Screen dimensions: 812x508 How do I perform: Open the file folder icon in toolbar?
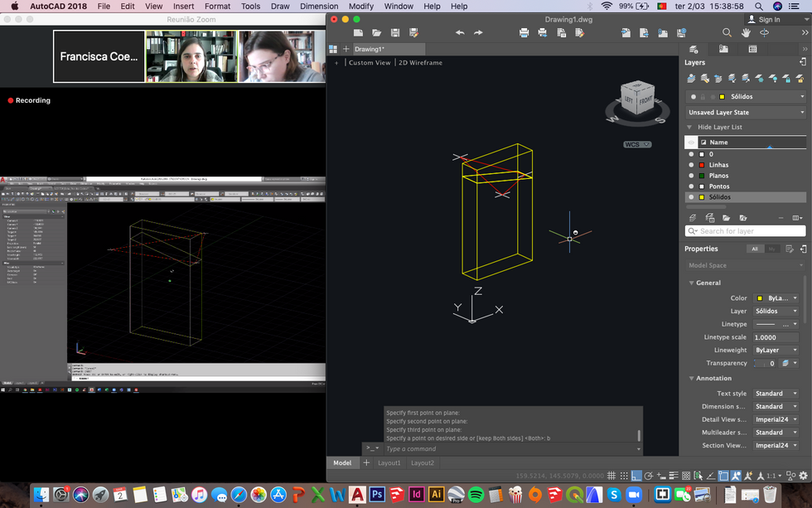(376, 32)
